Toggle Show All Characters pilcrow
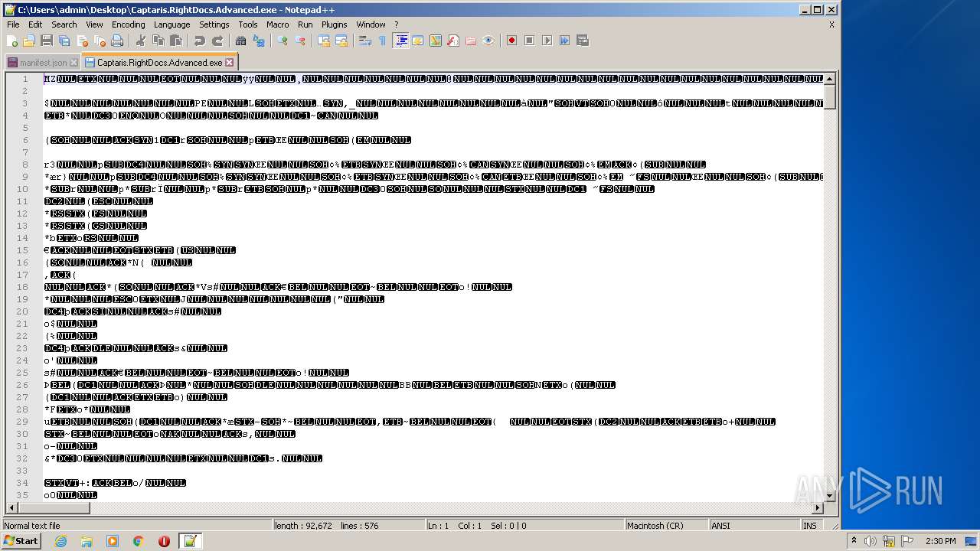Screen dimensions: 980x551 382,41
